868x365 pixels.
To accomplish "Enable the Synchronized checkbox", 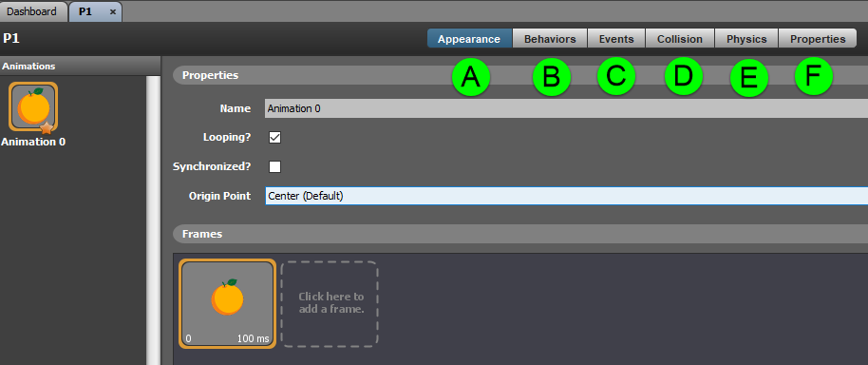I will (x=274, y=166).
